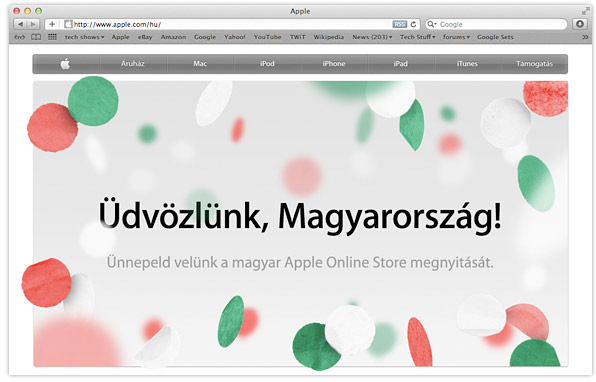Open the TWiT bookmark
This screenshot has width=596, height=382.
coord(298,37)
